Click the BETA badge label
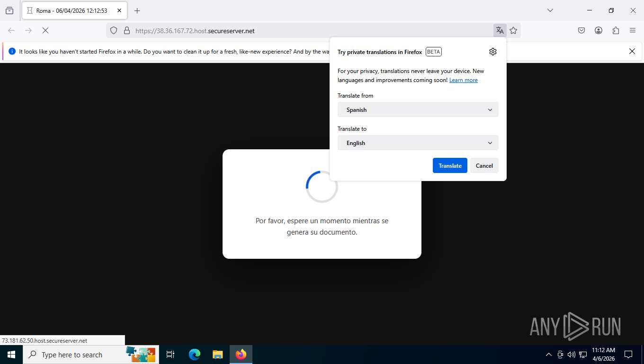This screenshot has height=364, width=644. point(434,52)
